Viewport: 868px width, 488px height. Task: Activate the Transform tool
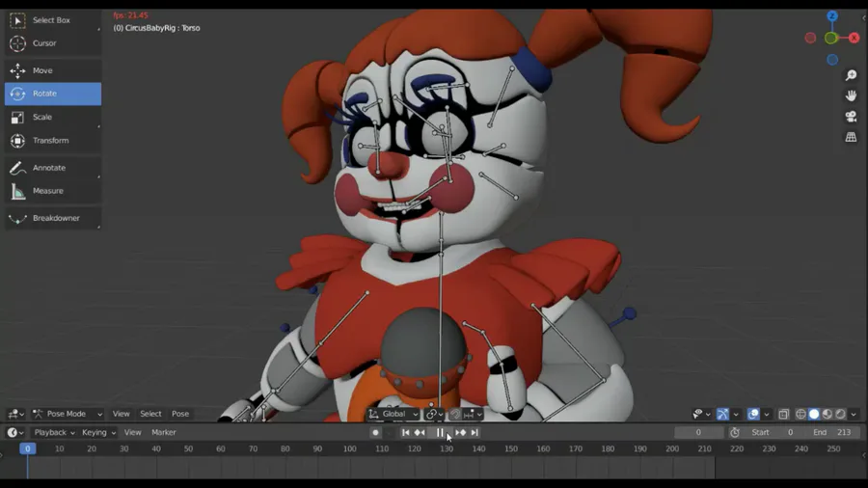53,141
